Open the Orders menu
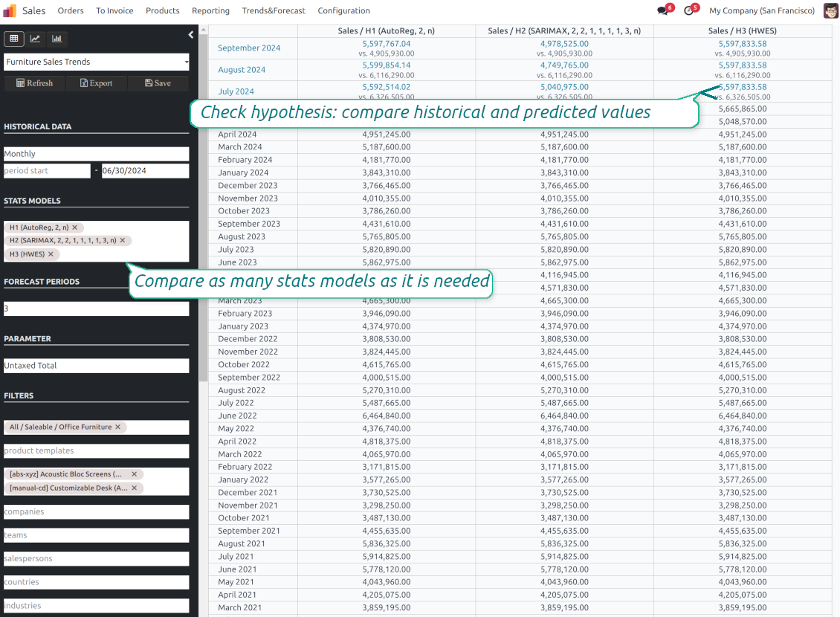Image resolution: width=840 pixels, height=617 pixels. pos(71,10)
